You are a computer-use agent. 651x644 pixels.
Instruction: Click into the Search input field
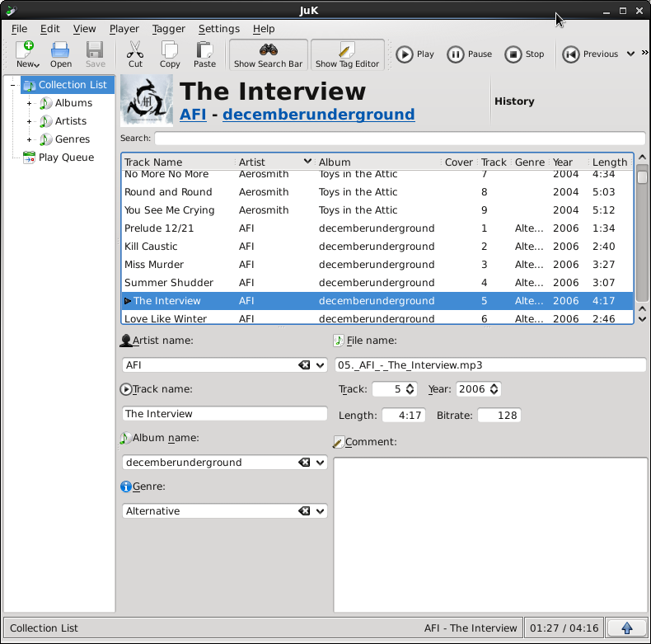click(x=399, y=139)
